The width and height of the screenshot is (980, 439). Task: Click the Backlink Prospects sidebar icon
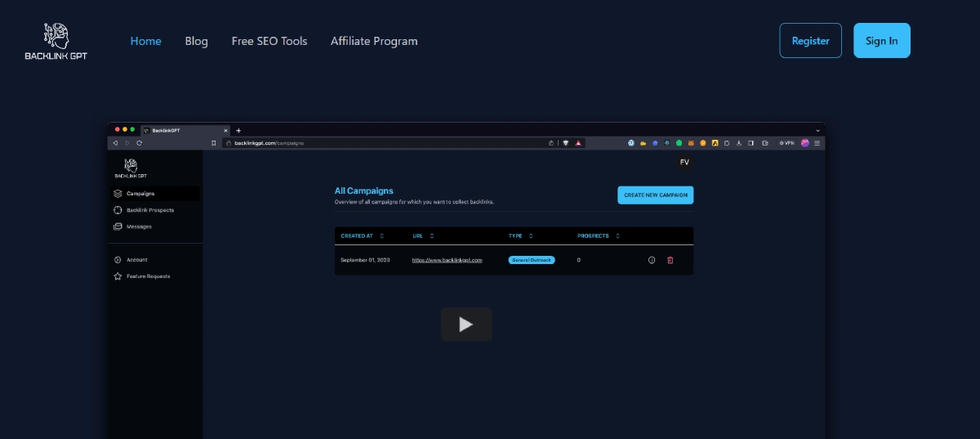point(118,210)
